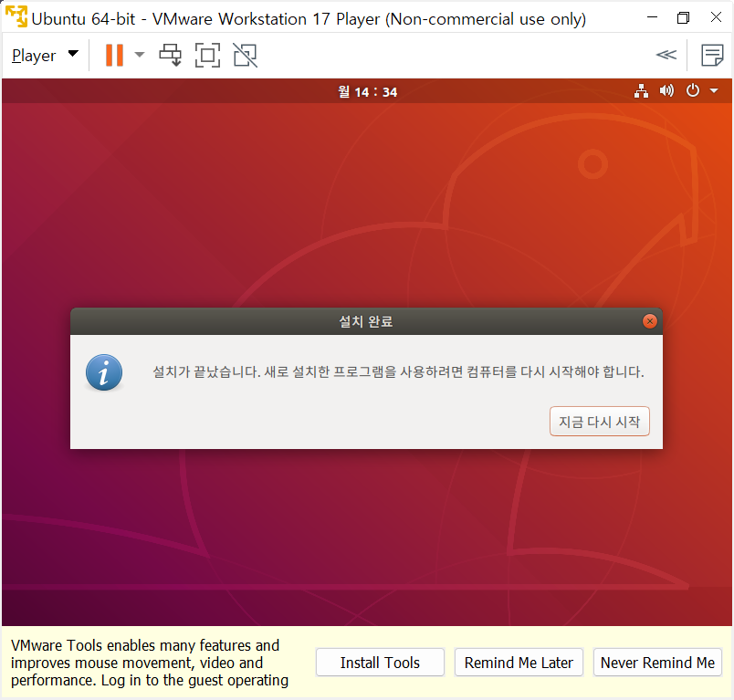The width and height of the screenshot is (734, 700).
Task: Click the Ubuntu volume speaker icon
Action: point(666,90)
